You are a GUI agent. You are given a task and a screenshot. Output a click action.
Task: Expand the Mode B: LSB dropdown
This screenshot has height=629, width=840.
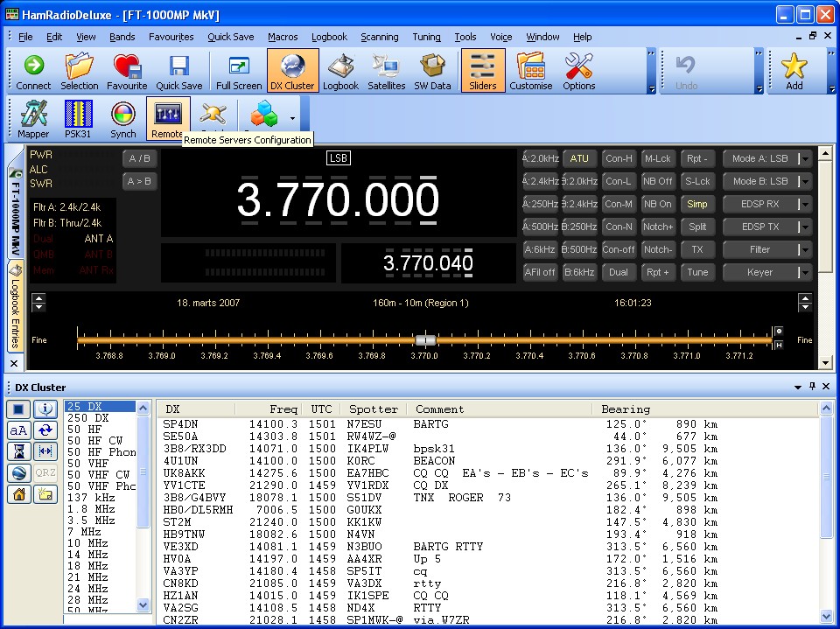click(x=805, y=181)
